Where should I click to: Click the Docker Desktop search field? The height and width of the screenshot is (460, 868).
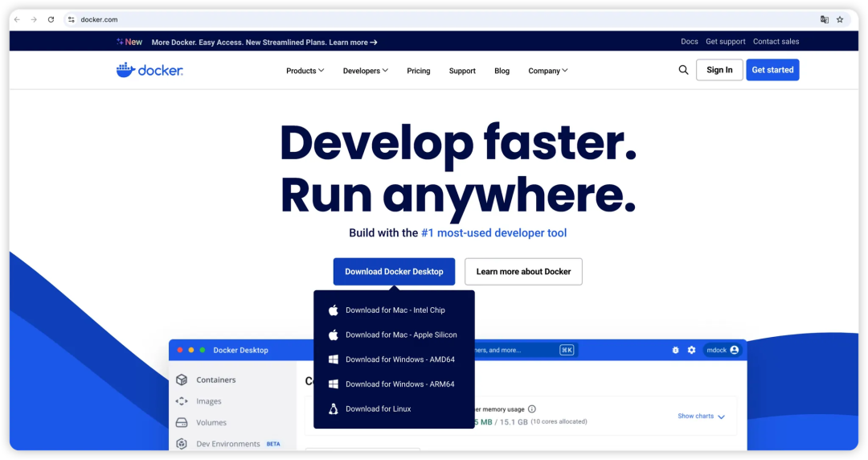(x=524, y=351)
